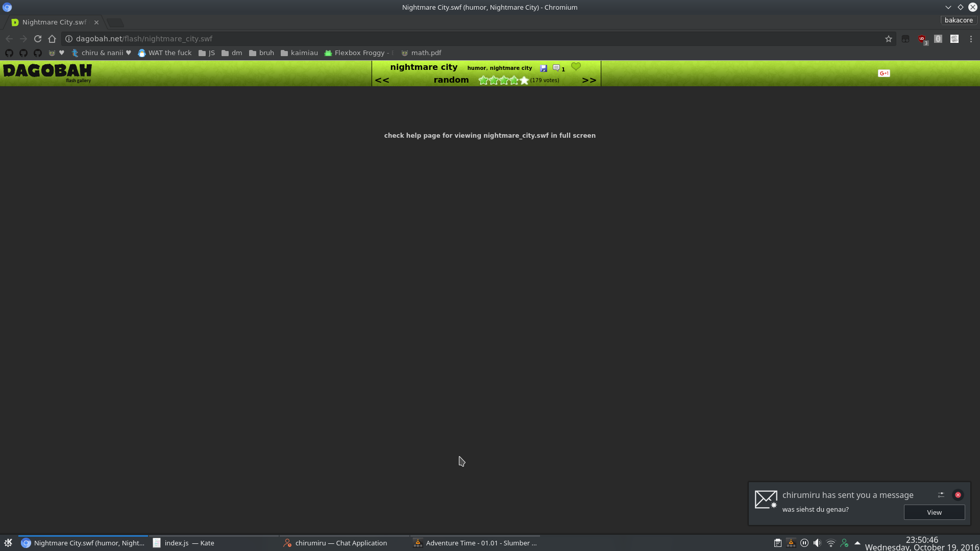Click the Google +1 button
This screenshot has width=980, height=551.
[x=884, y=73]
